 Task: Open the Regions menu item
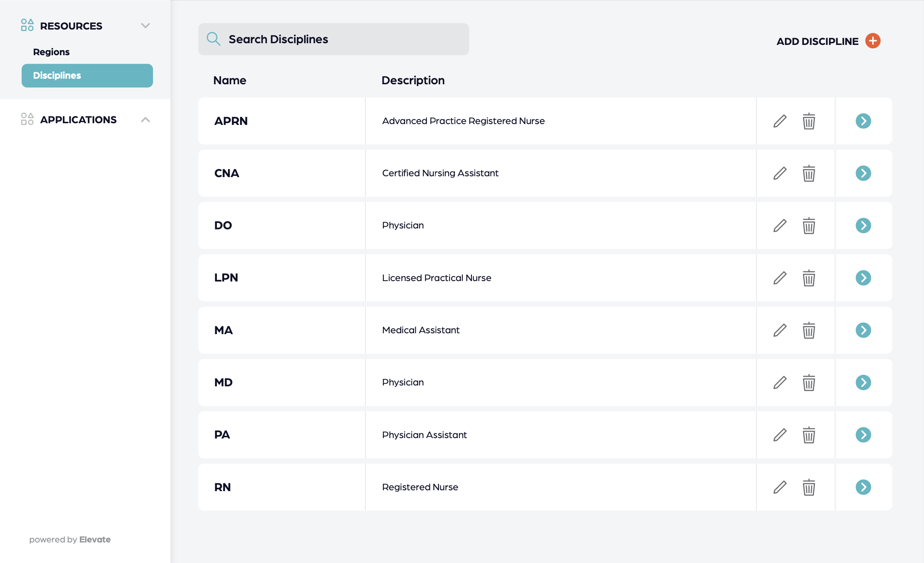51,52
